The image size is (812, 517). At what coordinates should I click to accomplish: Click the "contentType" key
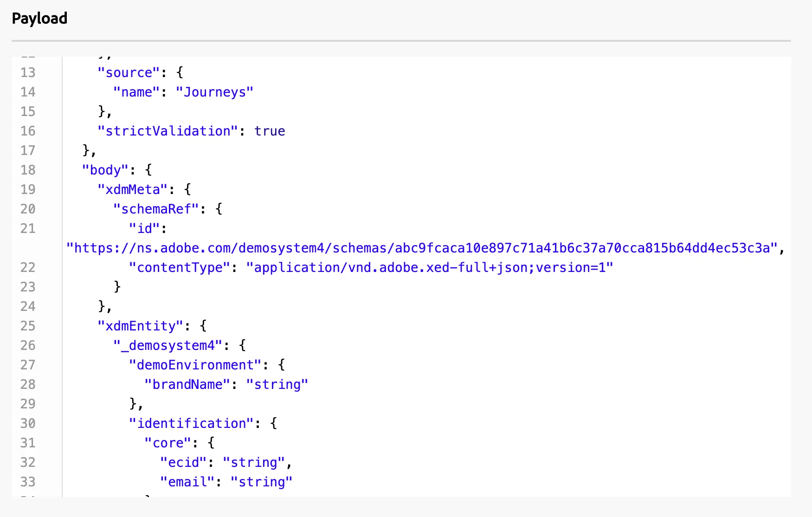click(180, 267)
